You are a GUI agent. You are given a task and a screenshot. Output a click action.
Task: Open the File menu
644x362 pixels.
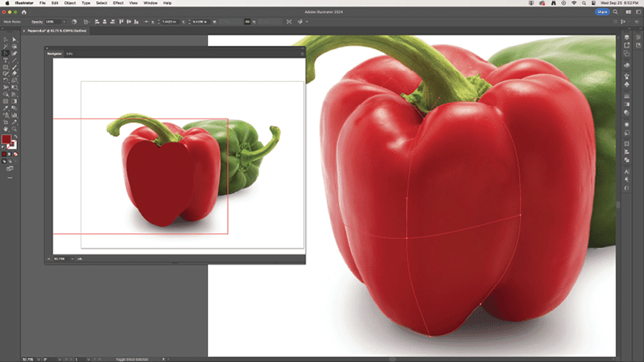[43, 3]
